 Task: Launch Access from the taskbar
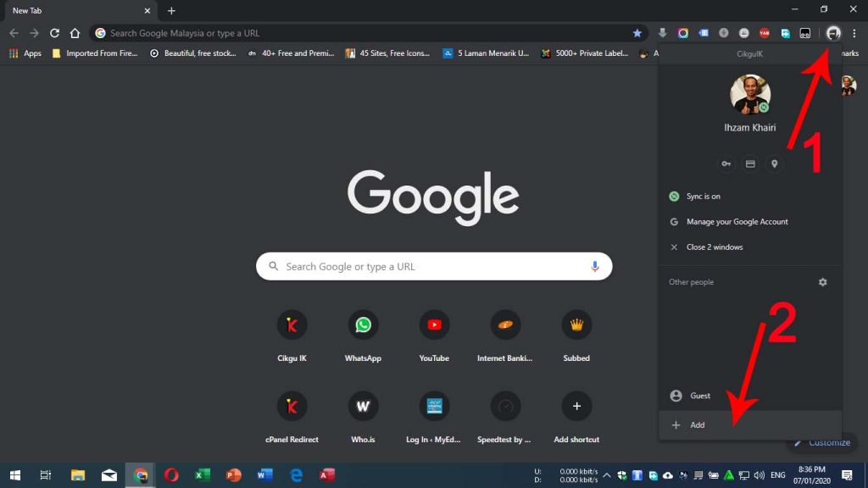(x=327, y=474)
